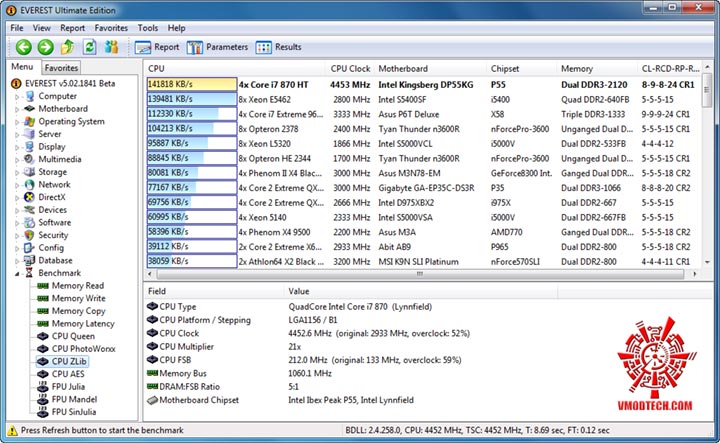Expand the Computer tree node
The width and height of the screenshot is (720, 443).
[x=17, y=97]
